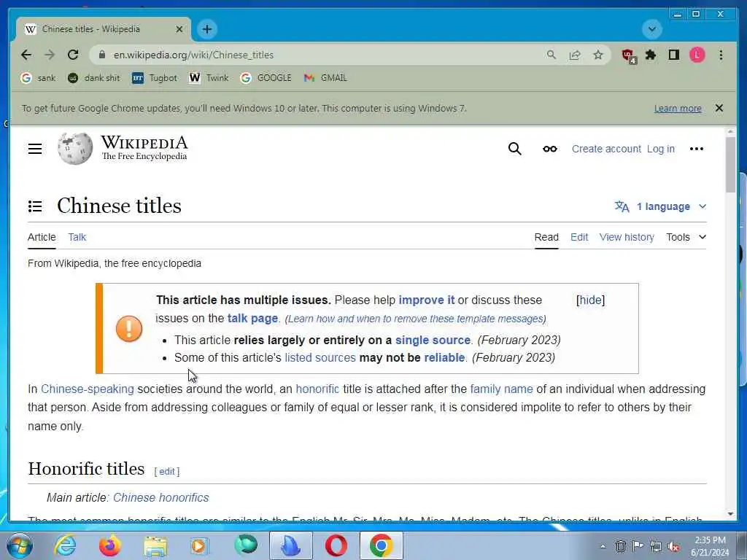The image size is (747, 560).
Task: Follow the listed sources link
Action: click(x=320, y=357)
